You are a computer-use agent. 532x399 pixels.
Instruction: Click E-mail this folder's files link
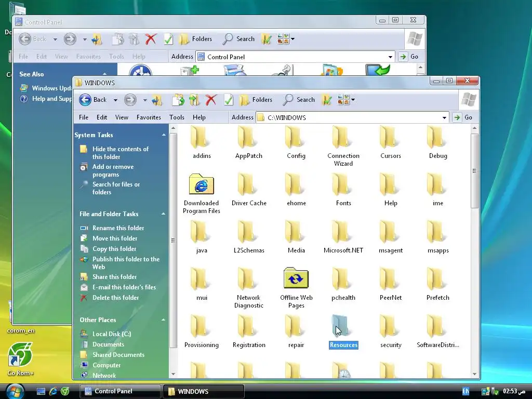124,287
